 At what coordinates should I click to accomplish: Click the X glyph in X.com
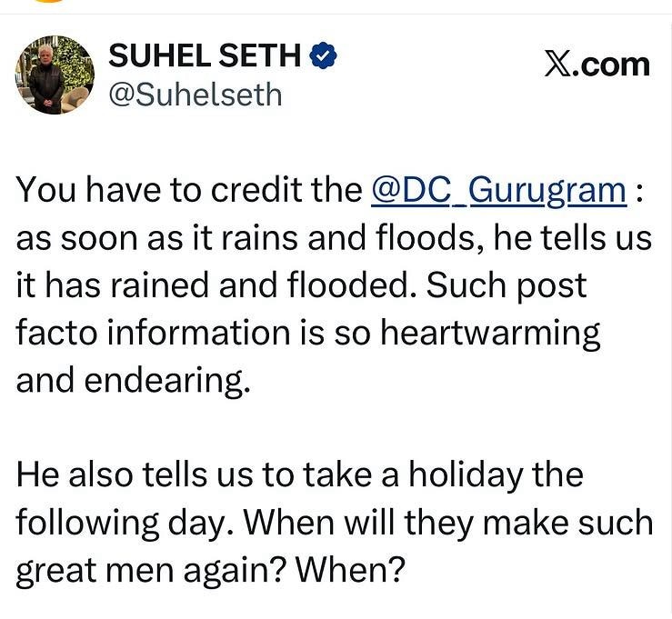[x=557, y=65]
